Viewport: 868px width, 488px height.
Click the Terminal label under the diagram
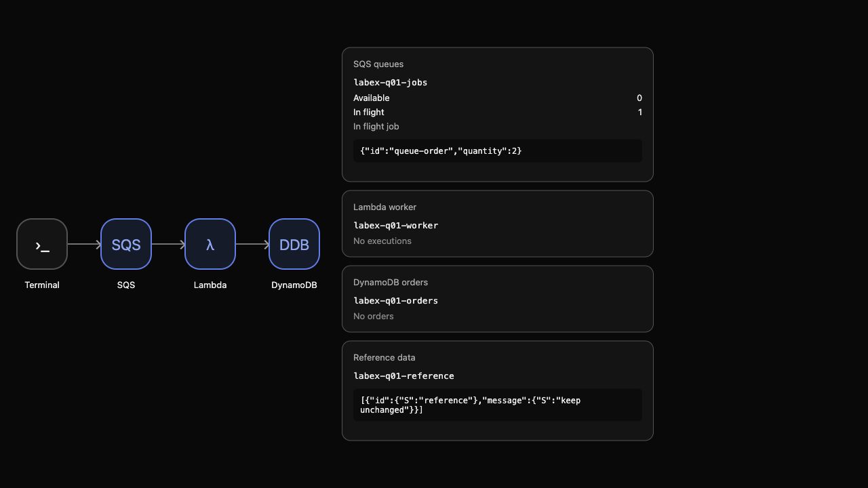click(x=42, y=285)
